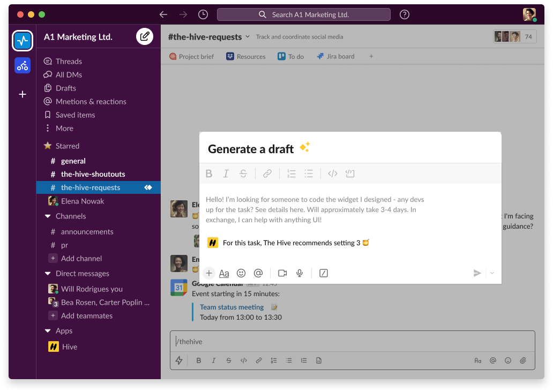Viewport: 553px width, 392px height.
Task: Open the history clock icon
Action: click(203, 14)
